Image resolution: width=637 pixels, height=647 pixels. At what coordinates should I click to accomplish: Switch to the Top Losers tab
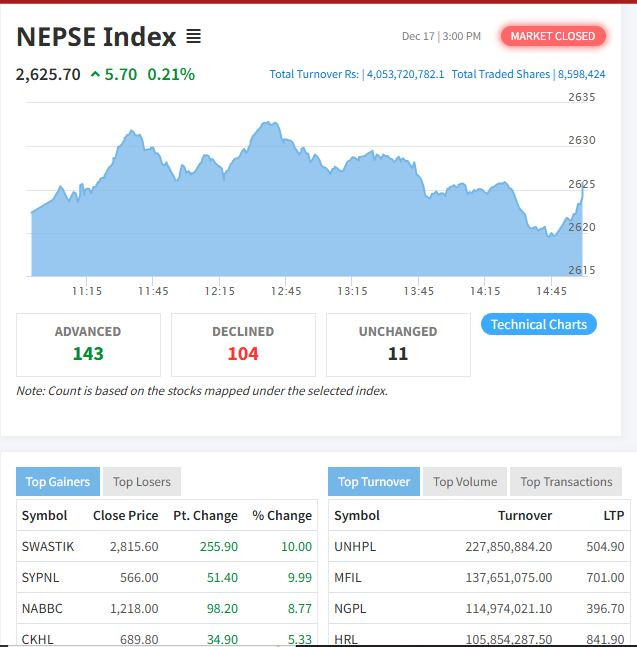[141, 481]
